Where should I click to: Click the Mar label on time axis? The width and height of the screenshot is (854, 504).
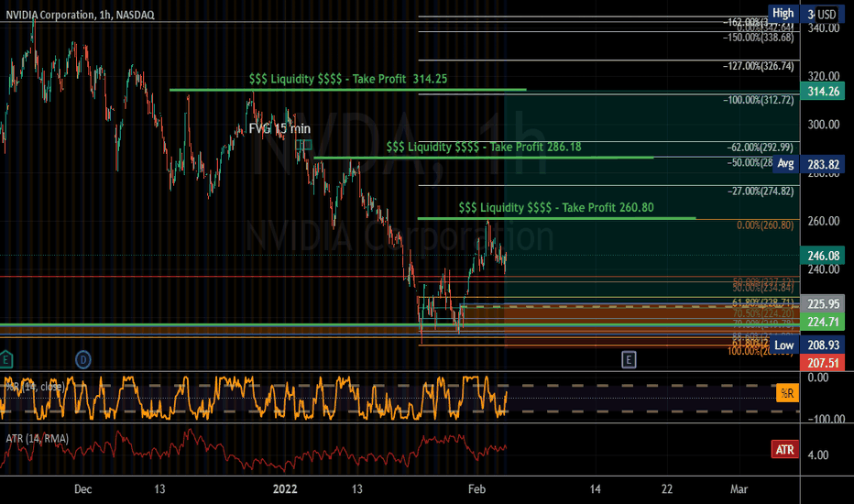[x=739, y=488]
